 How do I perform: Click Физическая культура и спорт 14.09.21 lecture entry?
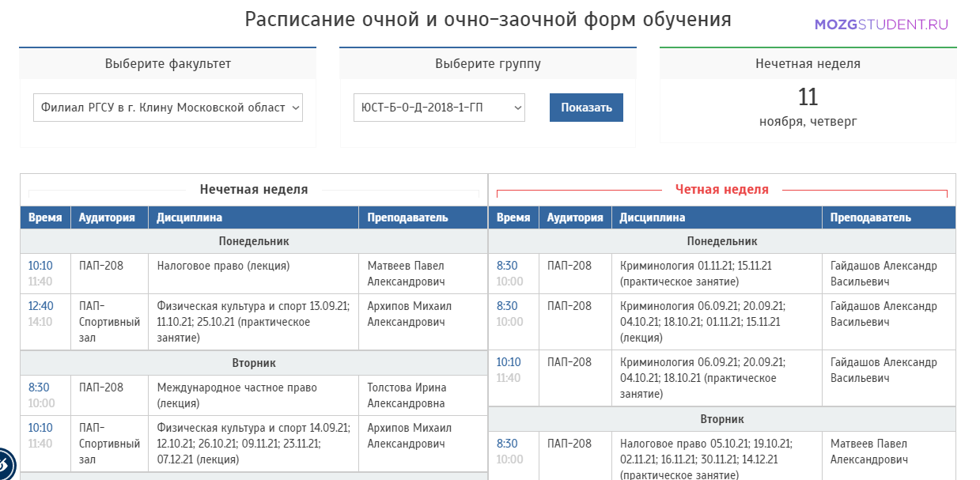(x=253, y=444)
